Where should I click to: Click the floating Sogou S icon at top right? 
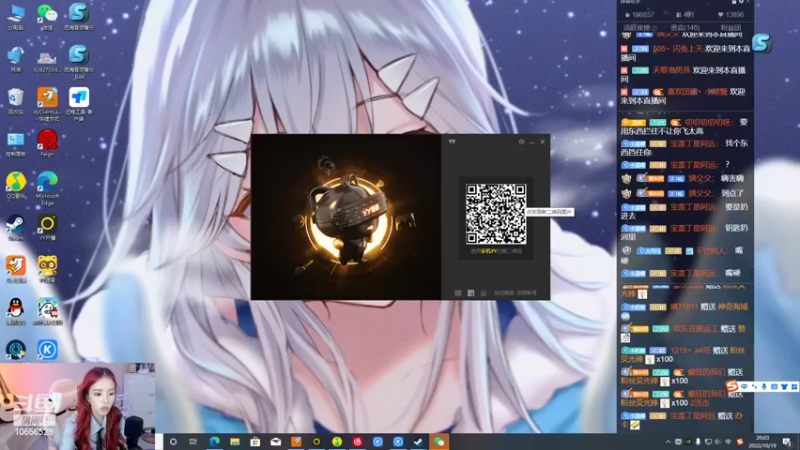click(x=761, y=43)
